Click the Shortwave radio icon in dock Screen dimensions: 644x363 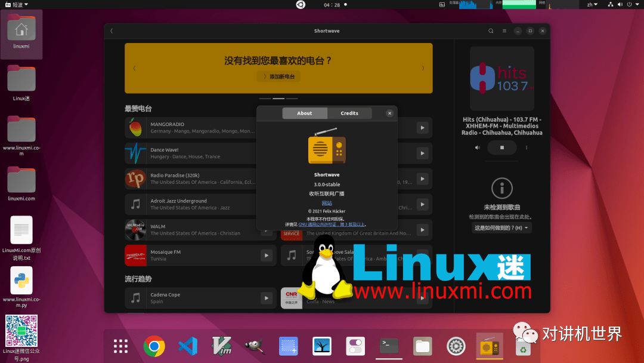490,346
